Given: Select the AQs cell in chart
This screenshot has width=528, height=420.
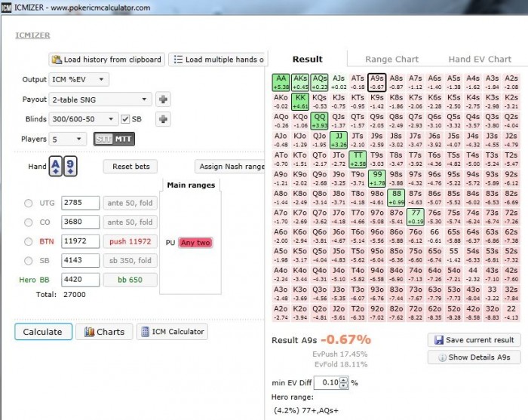Looking at the screenshot, I should tap(319, 82).
